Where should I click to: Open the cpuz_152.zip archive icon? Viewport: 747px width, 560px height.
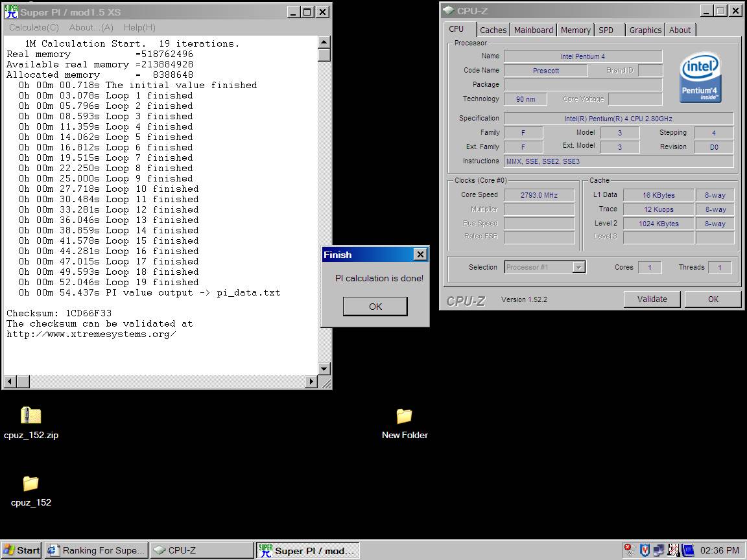31,415
